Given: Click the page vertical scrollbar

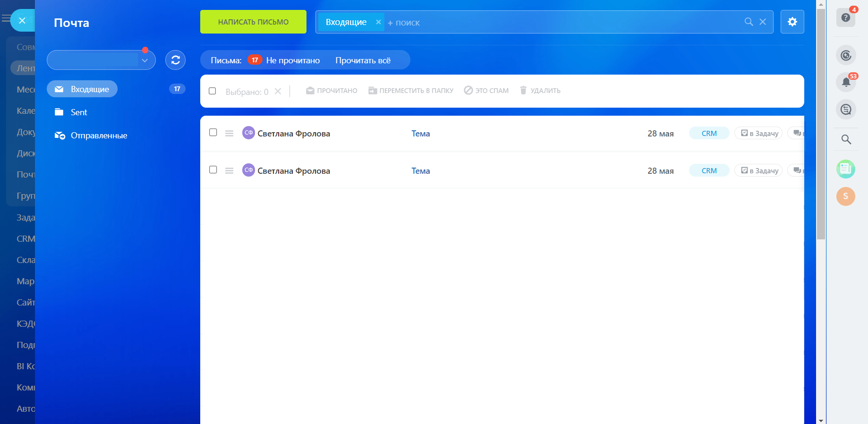Looking at the screenshot, I should tap(821, 124).
